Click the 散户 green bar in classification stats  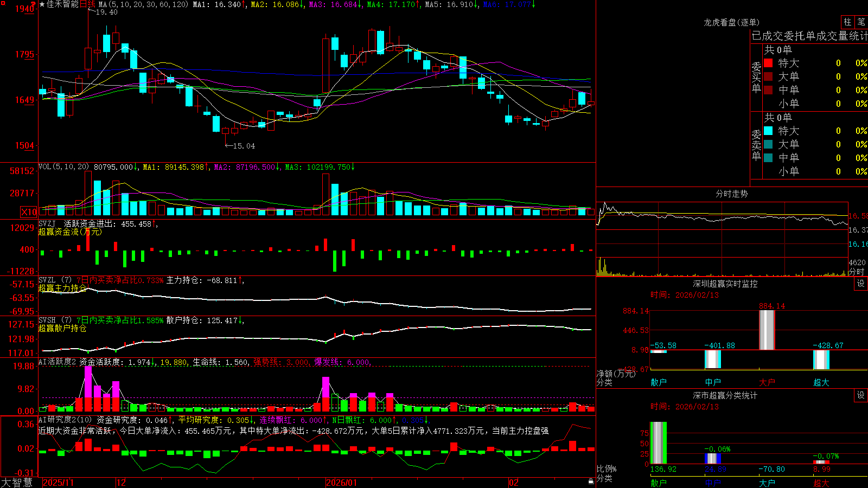pyautogui.click(x=659, y=443)
